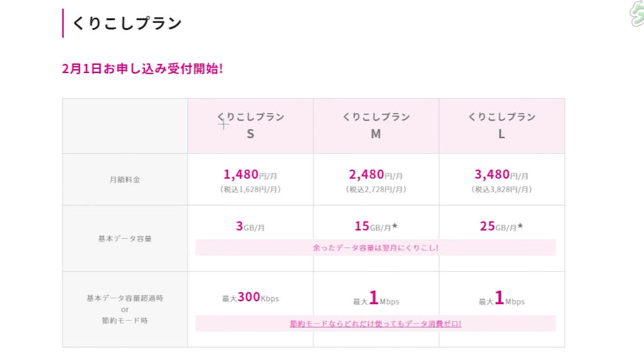The height and width of the screenshot is (362, 644).
Task: Click the くりこしプラン page heading
Action: click(x=127, y=24)
